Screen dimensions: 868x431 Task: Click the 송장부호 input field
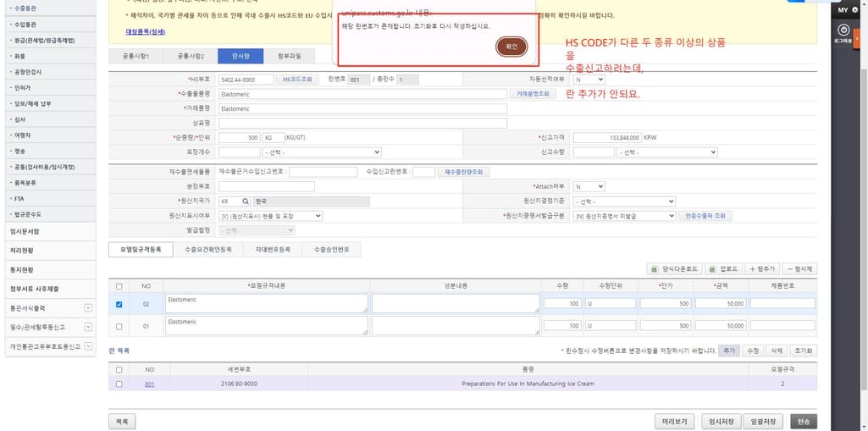pyautogui.click(x=267, y=187)
